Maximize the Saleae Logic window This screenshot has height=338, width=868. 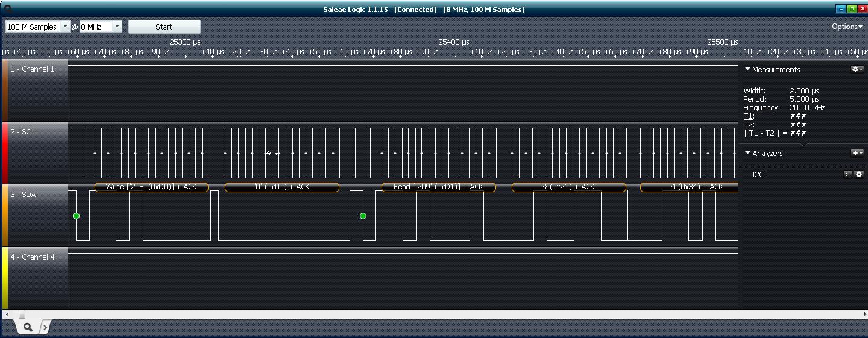click(x=852, y=8)
